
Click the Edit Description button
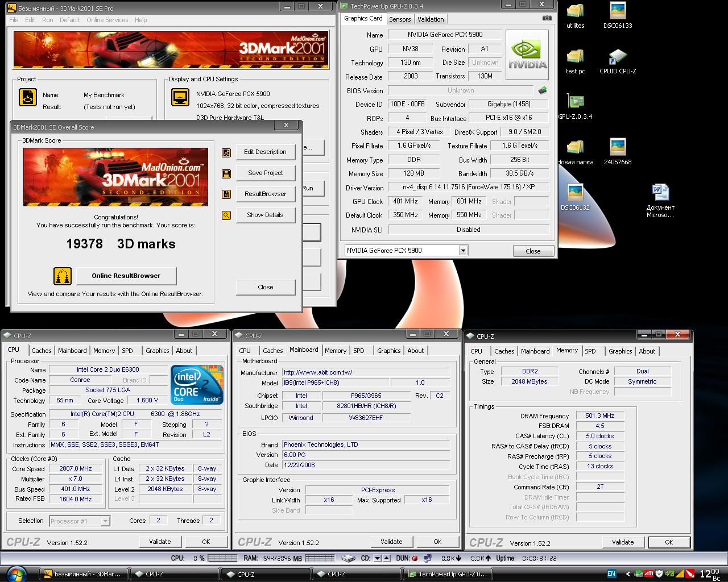tap(265, 152)
